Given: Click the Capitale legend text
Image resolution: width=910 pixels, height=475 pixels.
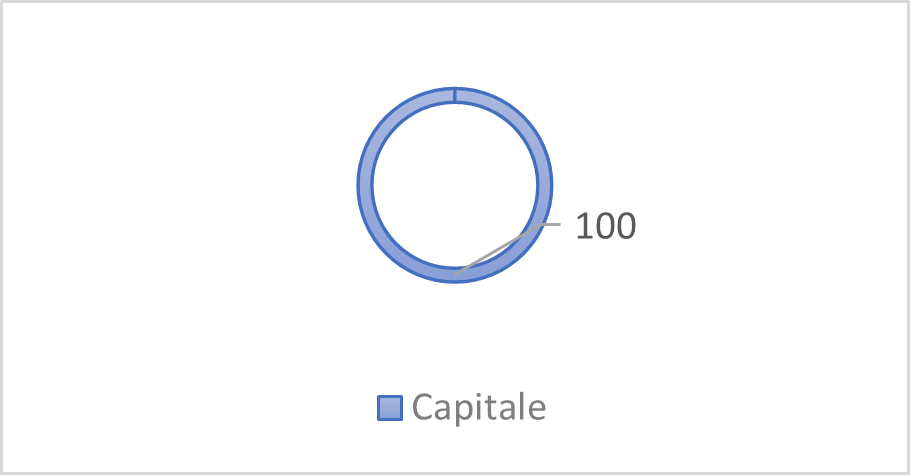Looking at the screenshot, I should (x=478, y=407).
